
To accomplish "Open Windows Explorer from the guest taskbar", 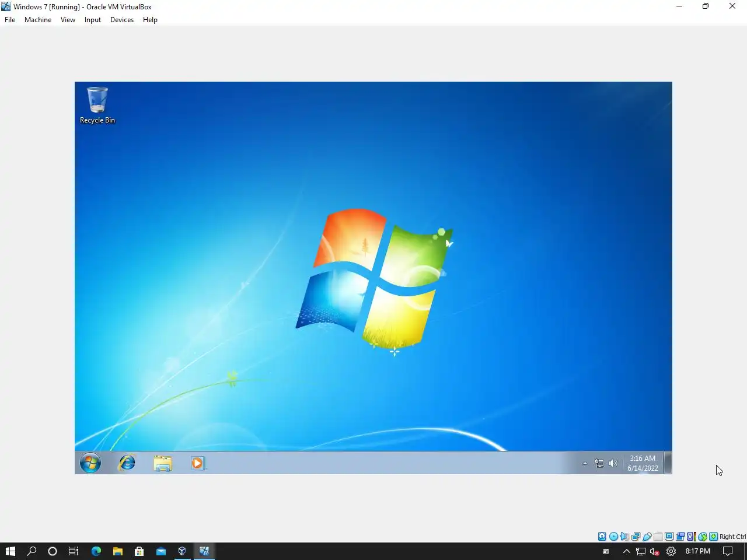I will click(x=163, y=463).
